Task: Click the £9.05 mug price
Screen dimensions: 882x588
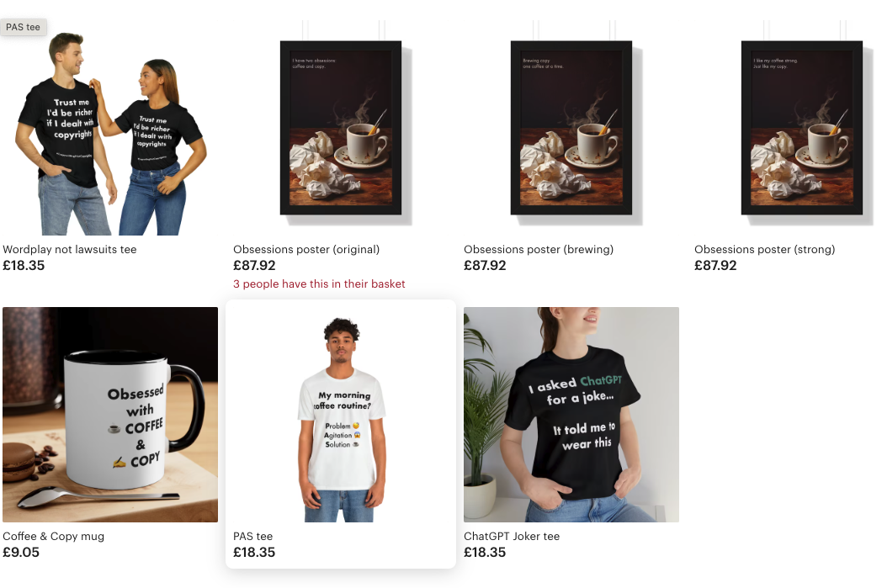Action: 21,553
